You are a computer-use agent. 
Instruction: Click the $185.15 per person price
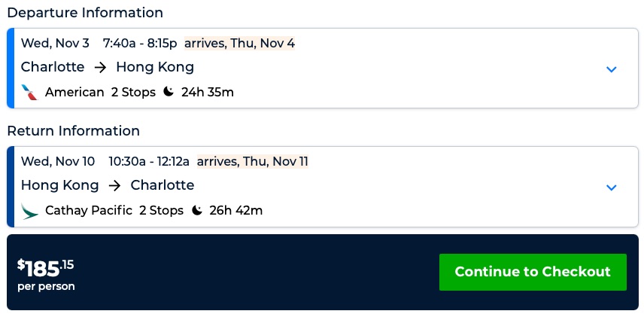tap(46, 274)
